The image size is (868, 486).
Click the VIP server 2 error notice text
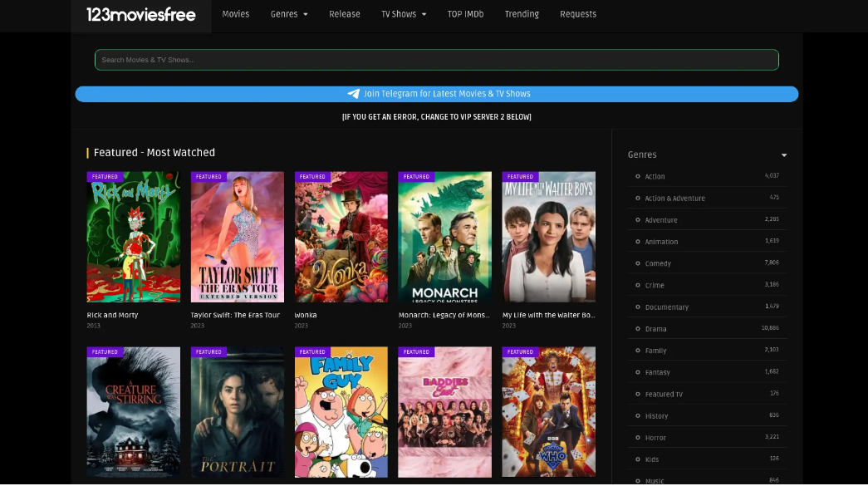click(437, 117)
